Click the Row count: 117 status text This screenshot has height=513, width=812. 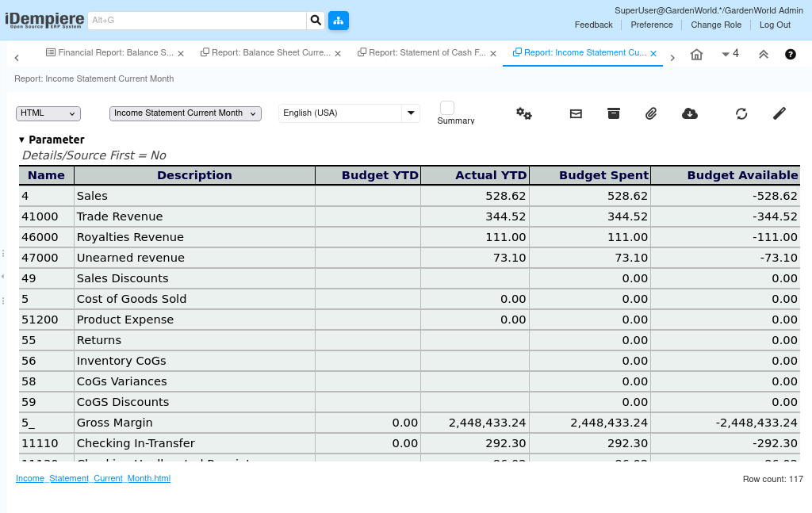[772, 480]
